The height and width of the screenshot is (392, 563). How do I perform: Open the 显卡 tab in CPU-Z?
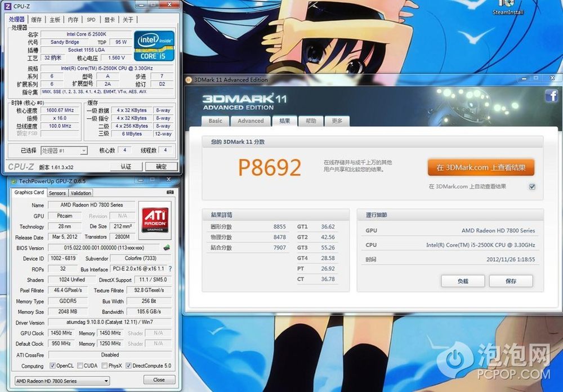(110, 20)
